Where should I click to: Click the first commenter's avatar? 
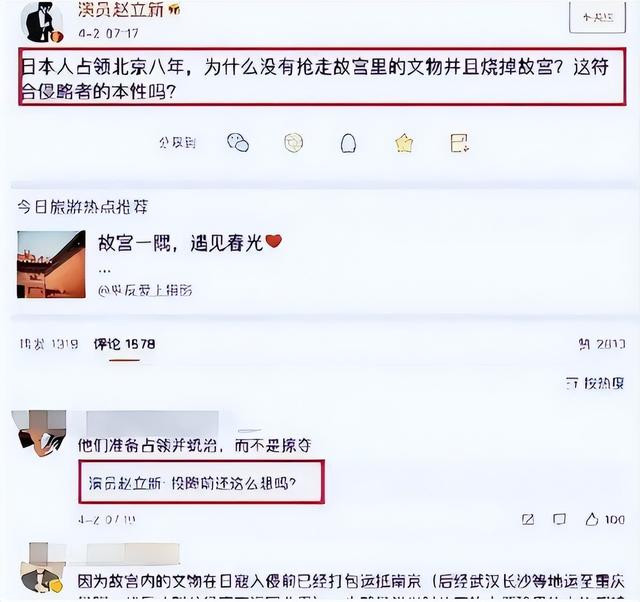[x=39, y=432]
